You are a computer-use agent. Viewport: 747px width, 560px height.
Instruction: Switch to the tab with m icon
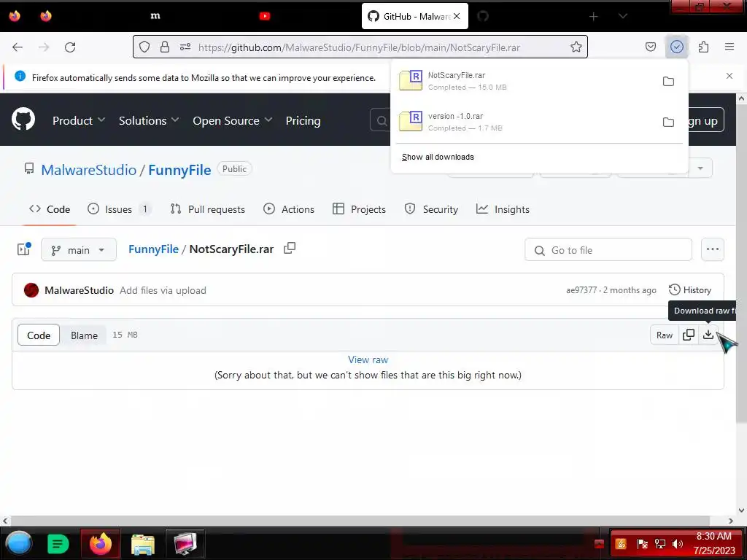coord(155,16)
